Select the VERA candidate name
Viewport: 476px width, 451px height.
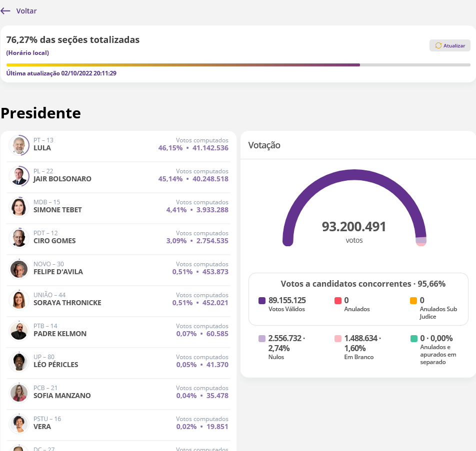tap(42, 427)
